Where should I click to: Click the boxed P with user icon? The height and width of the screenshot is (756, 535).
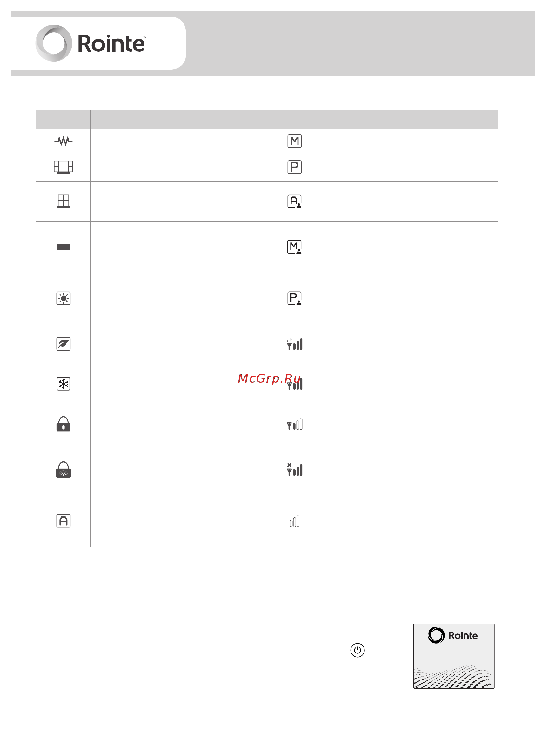(x=295, y=298)
